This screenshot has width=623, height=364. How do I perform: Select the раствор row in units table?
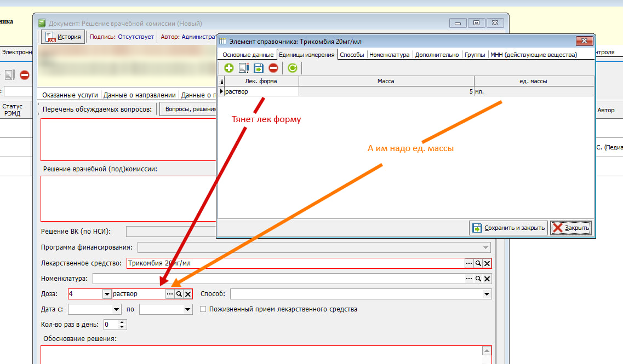coord(407,91)
